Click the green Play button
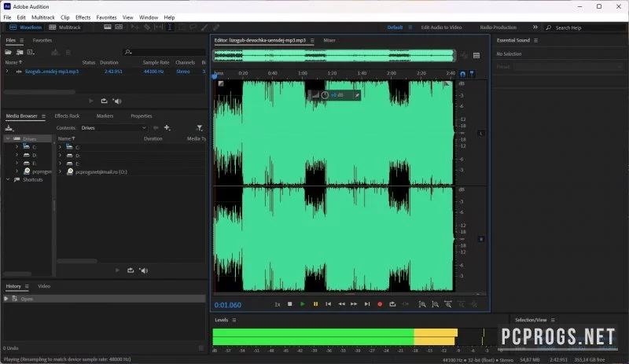The width and height of the screenshot is (629, 364). (x=303, y=304)
